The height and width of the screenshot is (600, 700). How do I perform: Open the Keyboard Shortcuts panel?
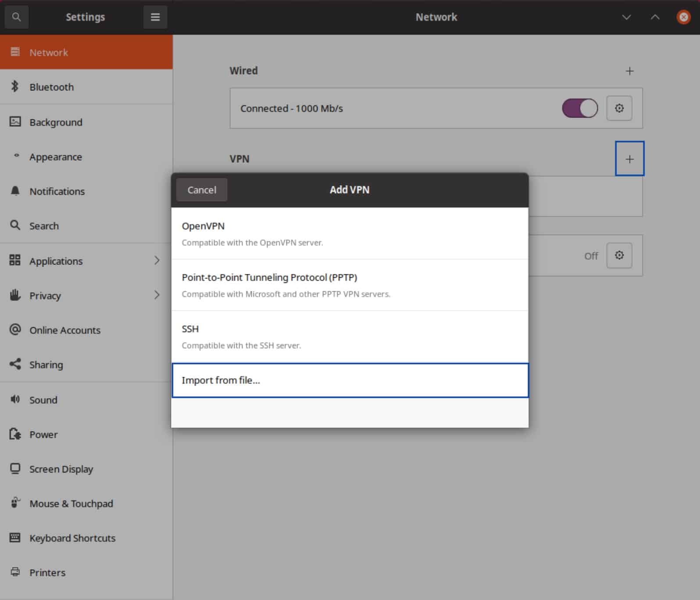click(86, 538)
